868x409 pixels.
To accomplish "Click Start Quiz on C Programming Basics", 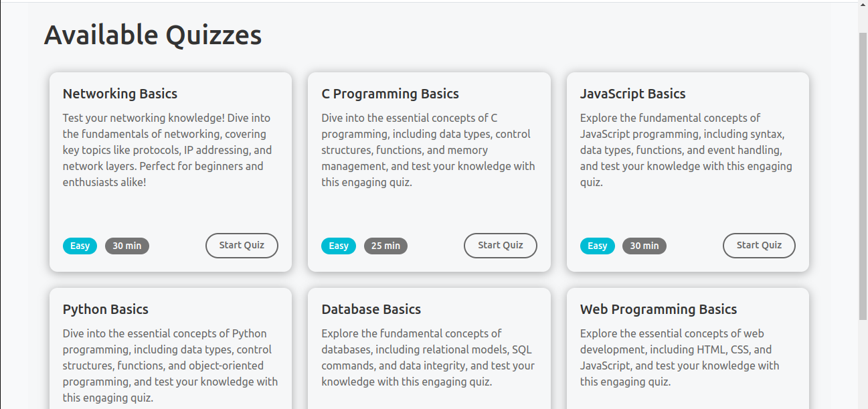I will click(500, 246).
